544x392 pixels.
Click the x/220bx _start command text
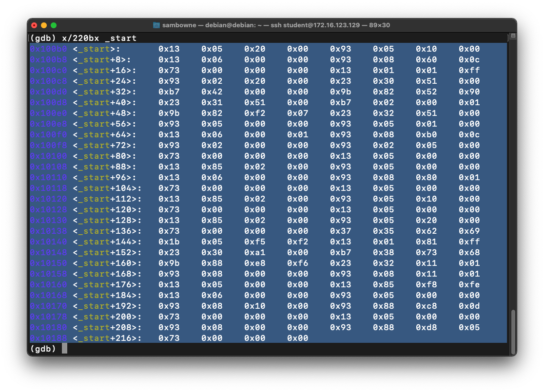(x=99, y=38)
